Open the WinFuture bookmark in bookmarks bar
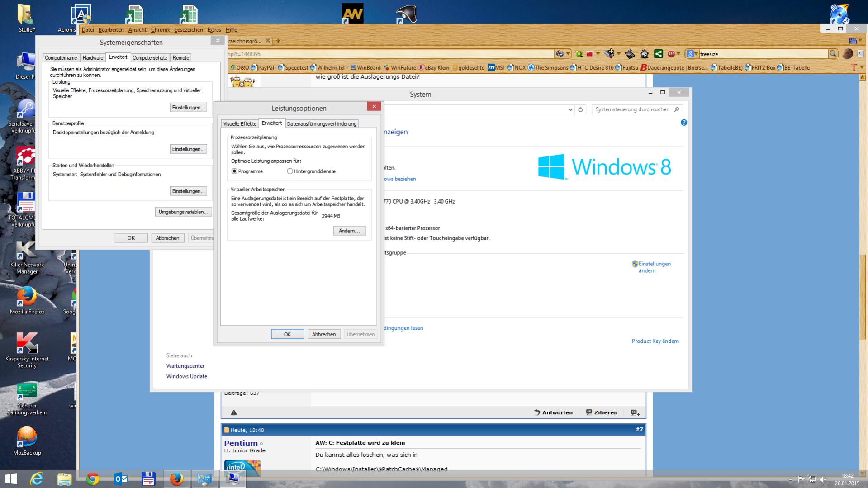 click(x=400, y=67)
